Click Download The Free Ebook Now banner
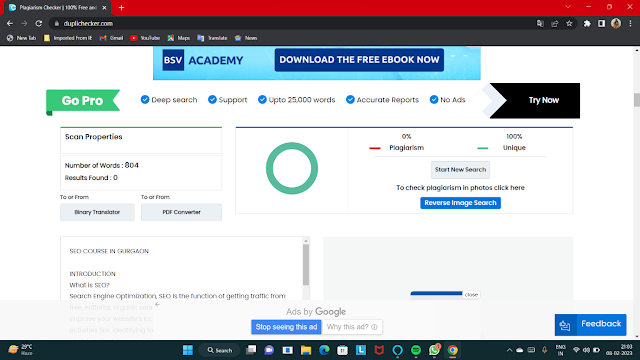This screenshot has height=360, width=640. pyautogui.click(x=359, y=60)
